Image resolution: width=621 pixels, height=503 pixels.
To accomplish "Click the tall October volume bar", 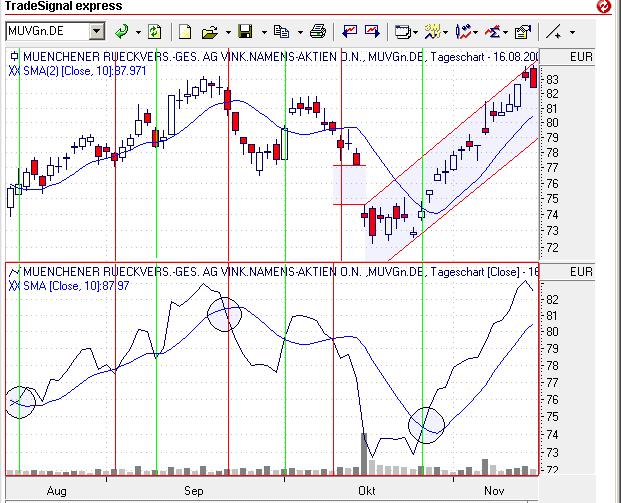I will 364,454.
